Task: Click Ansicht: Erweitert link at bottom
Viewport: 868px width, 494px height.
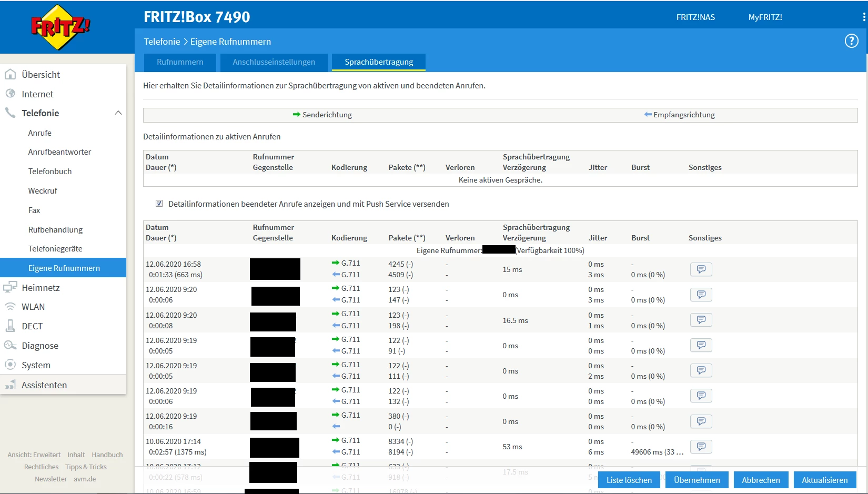Action: pos(34,455)
